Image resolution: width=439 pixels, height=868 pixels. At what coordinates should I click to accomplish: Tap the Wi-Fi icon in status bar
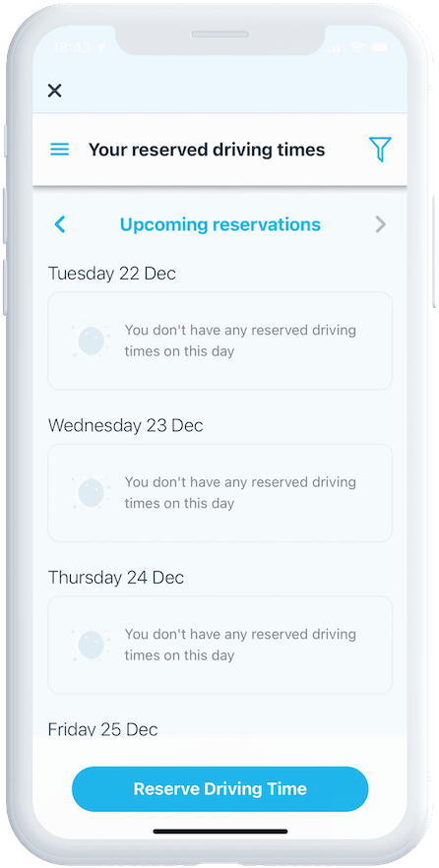tap(358, 48)
